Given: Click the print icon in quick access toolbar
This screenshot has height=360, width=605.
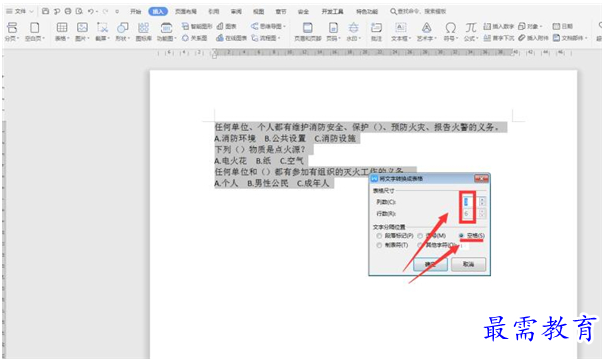Looking at the screenshot, I should [68, 11].
